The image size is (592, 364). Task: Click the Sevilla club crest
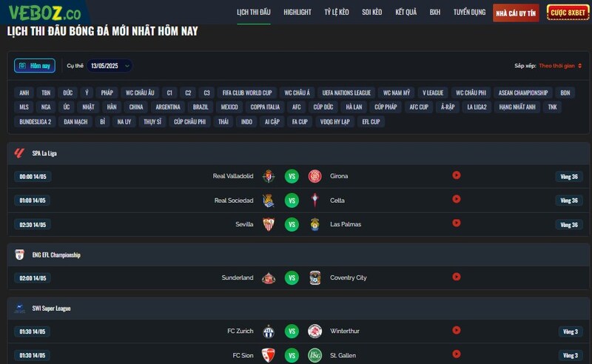point(269,224)
